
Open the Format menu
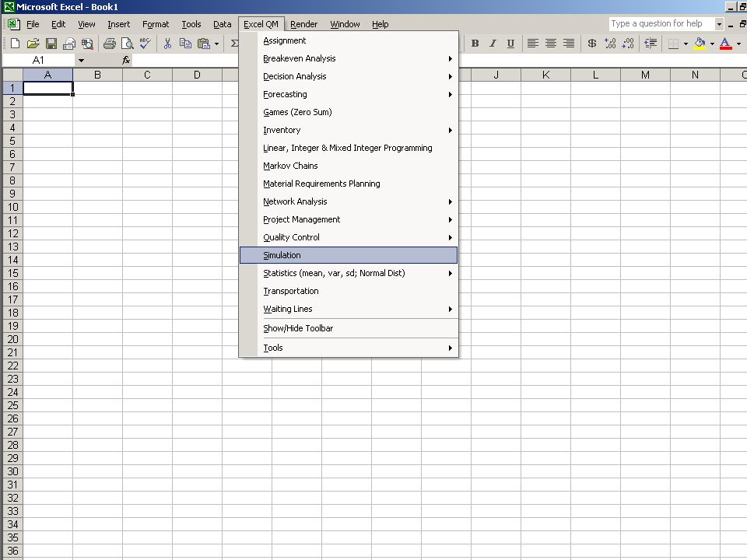click(x=156, y=24)
